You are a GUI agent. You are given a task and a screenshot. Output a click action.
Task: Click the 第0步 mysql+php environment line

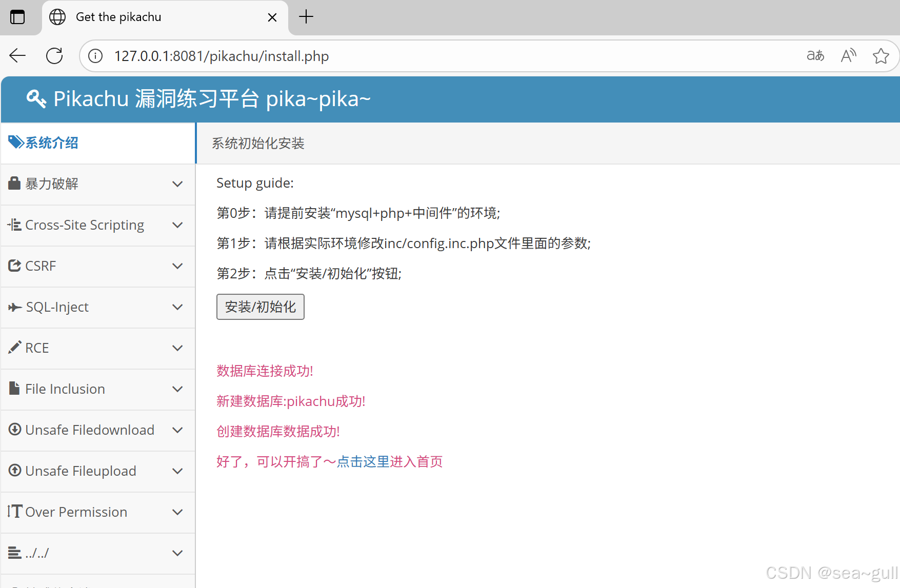point(358,213)
